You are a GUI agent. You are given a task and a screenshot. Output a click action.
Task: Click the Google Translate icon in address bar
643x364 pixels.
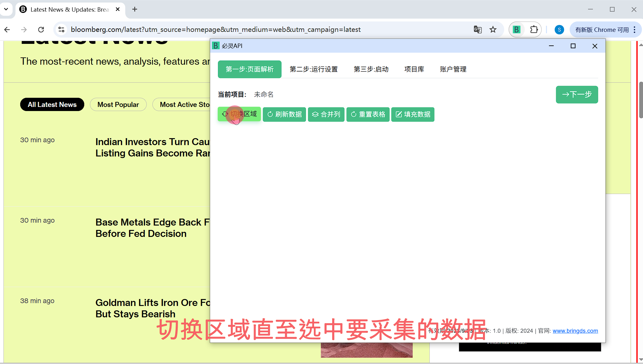click(x=477, y=30)
